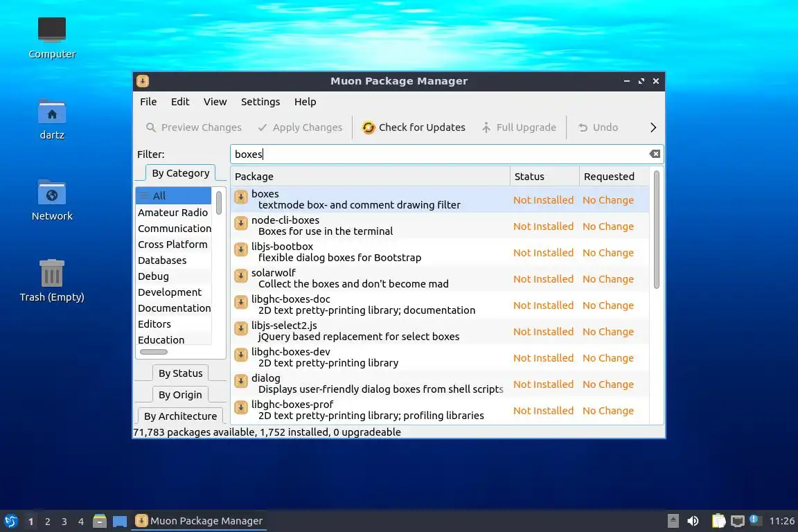Click the show desktop taskbar icon
Image resolution: width=798 pixels, height=532 pixels.
(x=120, y=522)
